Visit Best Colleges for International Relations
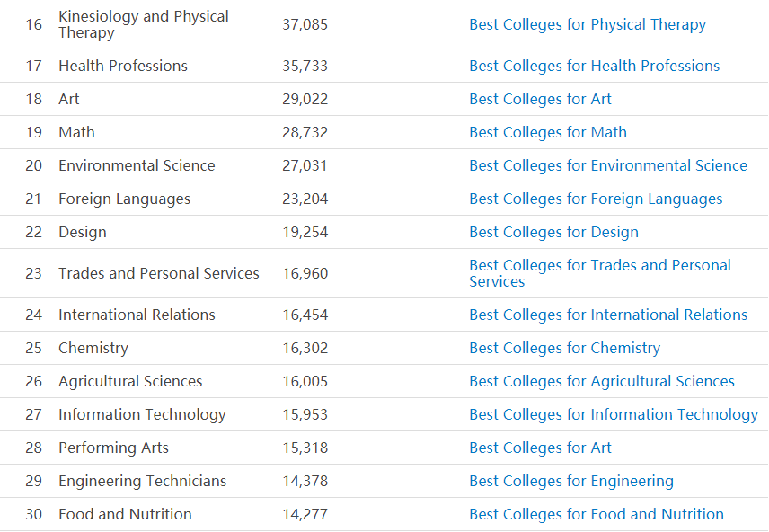769x532 pixels. coord(608,315)
